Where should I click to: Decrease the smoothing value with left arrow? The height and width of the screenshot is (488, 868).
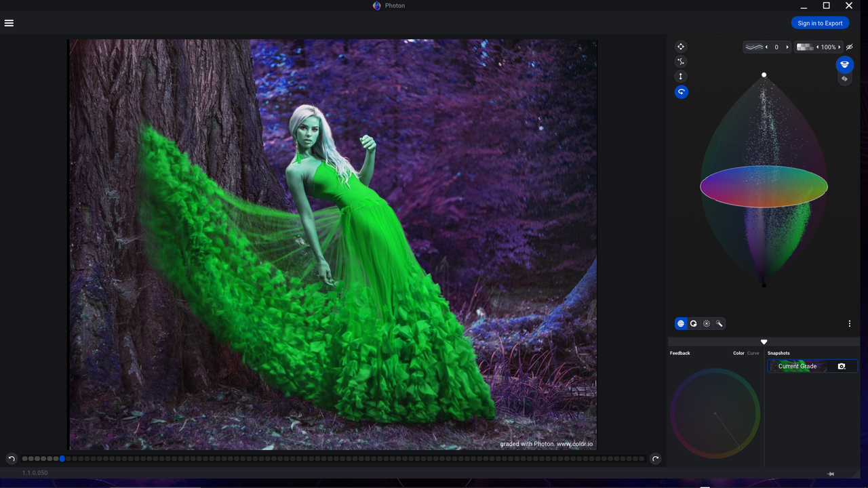766,47
